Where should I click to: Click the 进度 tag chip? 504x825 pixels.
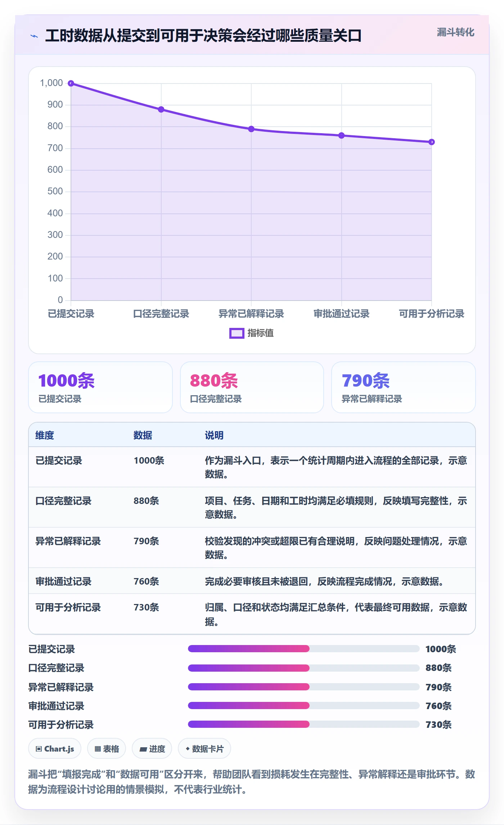(x=152, y=749)
